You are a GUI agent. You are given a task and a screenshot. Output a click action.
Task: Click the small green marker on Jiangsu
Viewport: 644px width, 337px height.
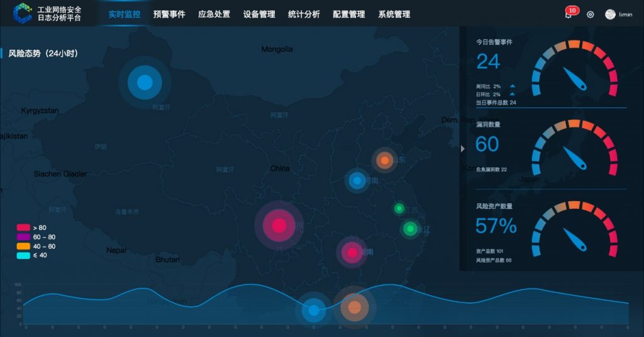399,209
